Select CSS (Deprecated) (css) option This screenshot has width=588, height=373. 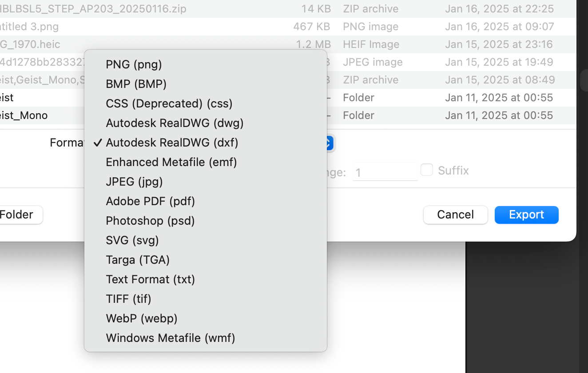(169, 103)
